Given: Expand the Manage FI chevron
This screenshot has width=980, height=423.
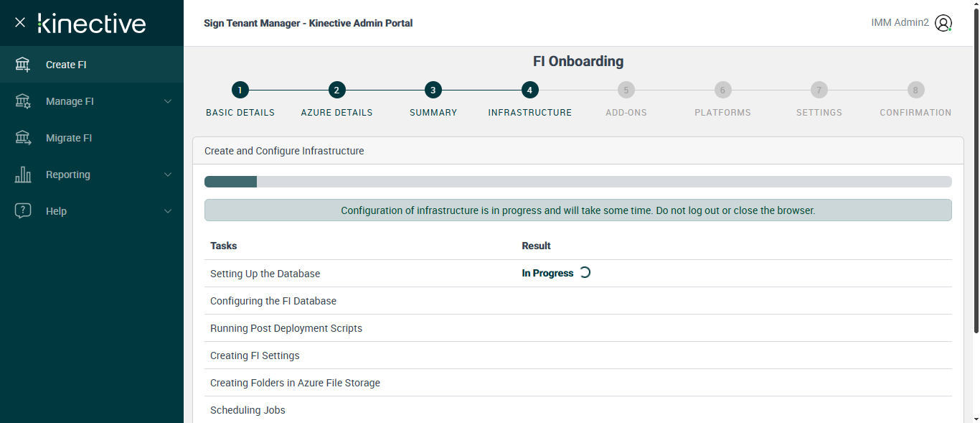Looking at the screenshot, I should click(168, 101).
